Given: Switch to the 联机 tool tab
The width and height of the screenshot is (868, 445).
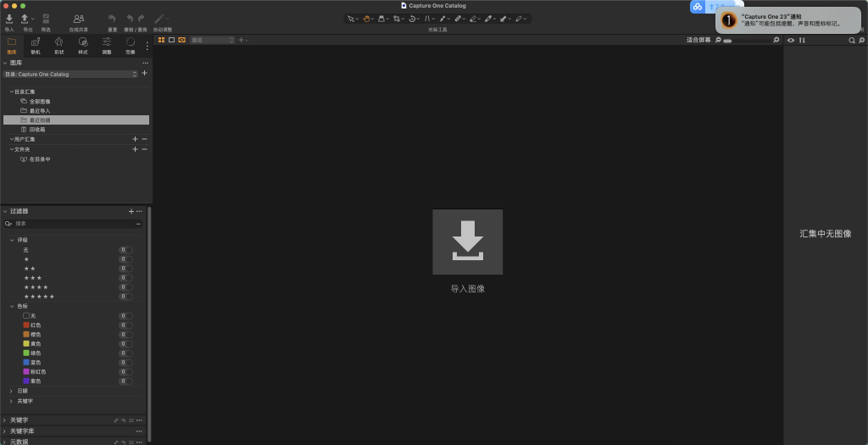Looking at the screenshot, I should pyautogui.click(x=36, y=46).
